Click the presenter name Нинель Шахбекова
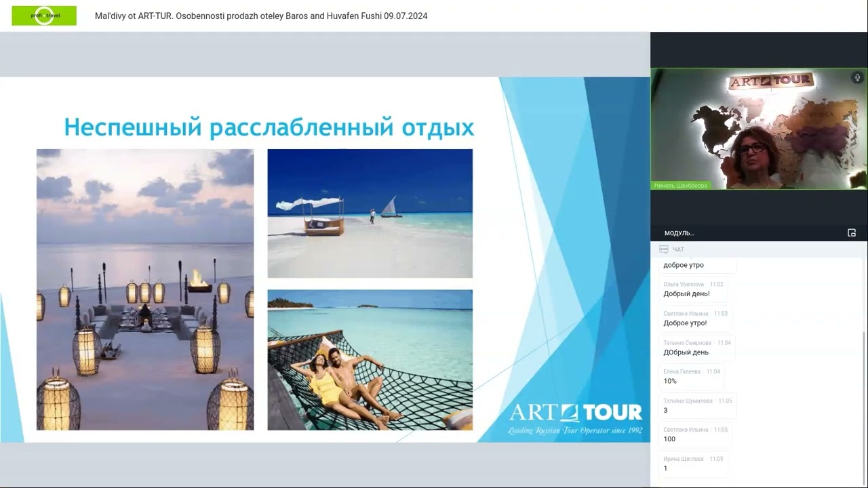This screenshot has height=488, width=868. click(680, 185)
